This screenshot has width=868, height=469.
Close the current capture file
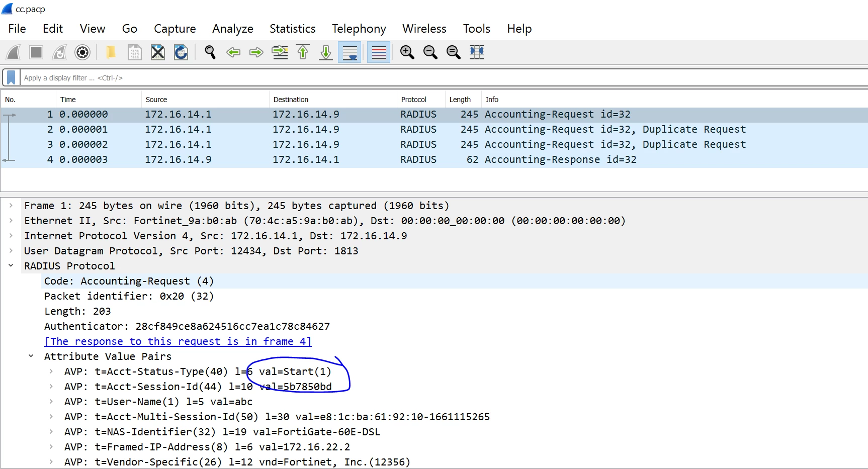coord(158,52)
